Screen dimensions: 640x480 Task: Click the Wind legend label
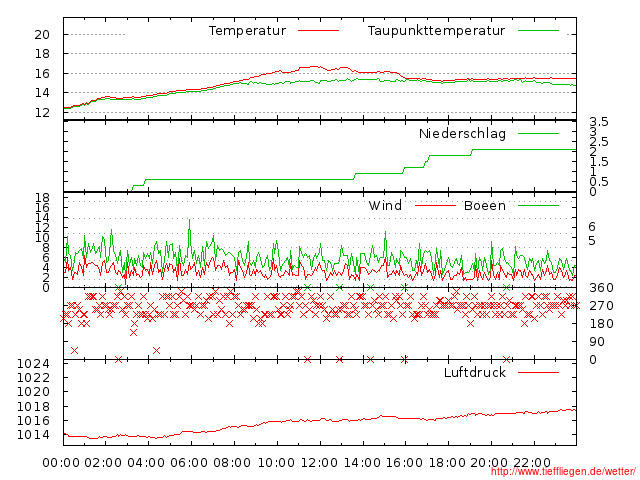(385, 205)
